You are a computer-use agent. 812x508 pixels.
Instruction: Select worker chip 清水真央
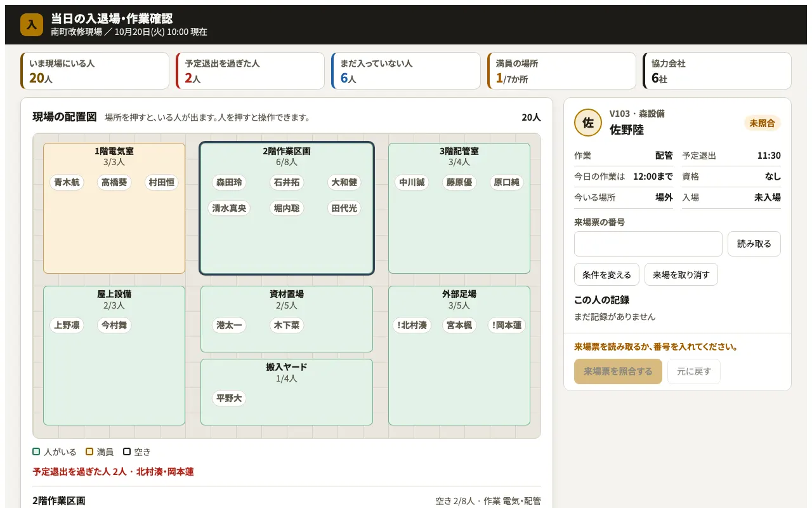point(229,208)
